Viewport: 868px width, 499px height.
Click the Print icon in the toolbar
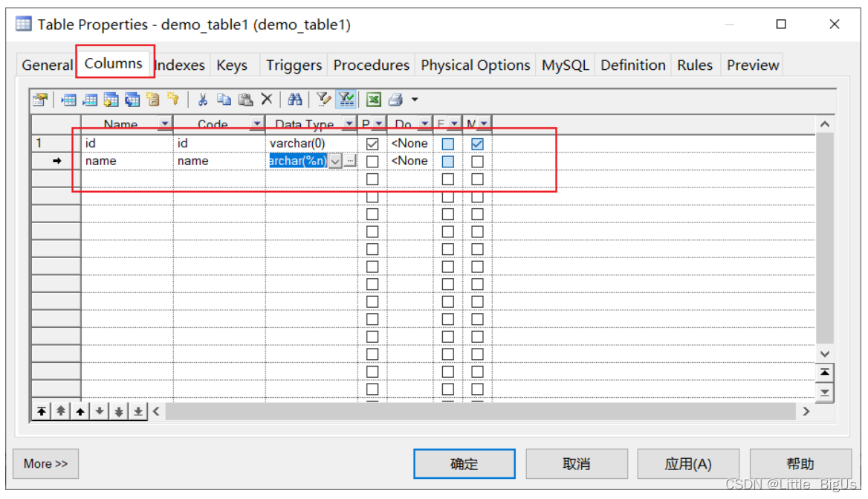[x=395, y=100]
